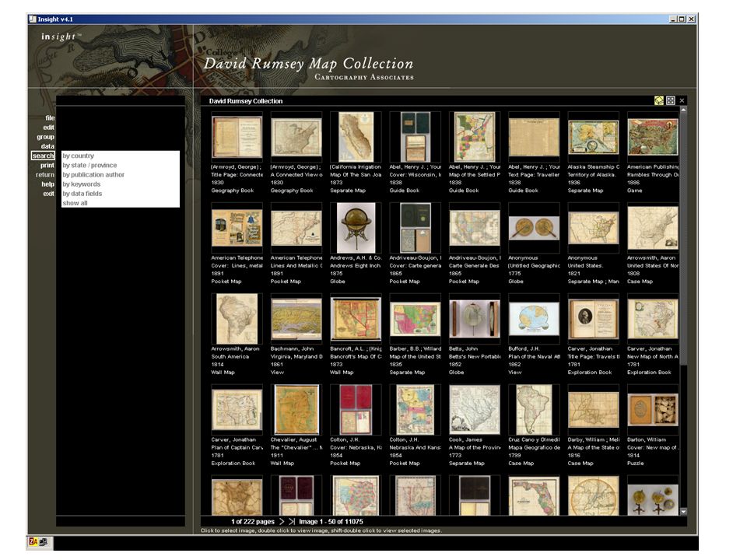Click the taskbar icon beside the ZA icon
This screenshot has width=747, height=560.
point(44,541)
